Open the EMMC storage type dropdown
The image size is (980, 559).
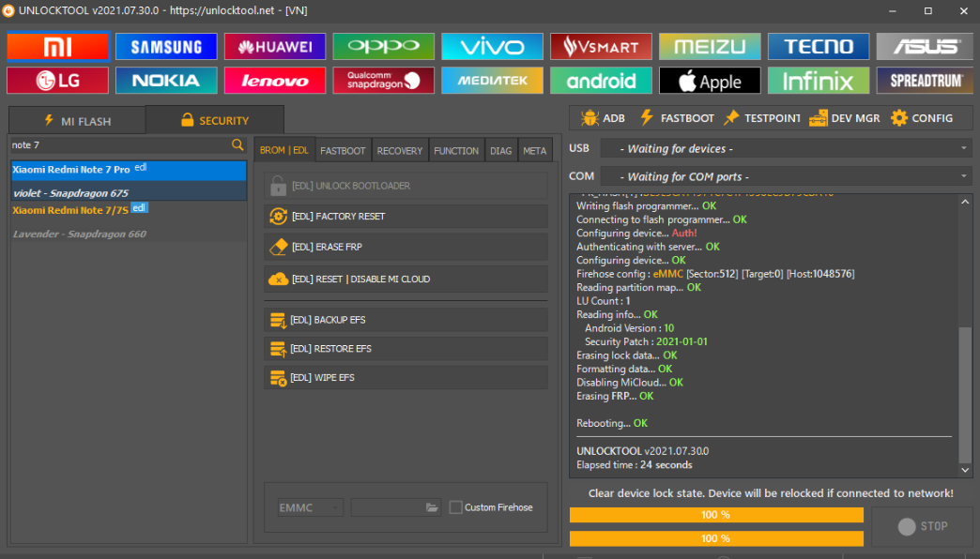[x=311, y=507]
